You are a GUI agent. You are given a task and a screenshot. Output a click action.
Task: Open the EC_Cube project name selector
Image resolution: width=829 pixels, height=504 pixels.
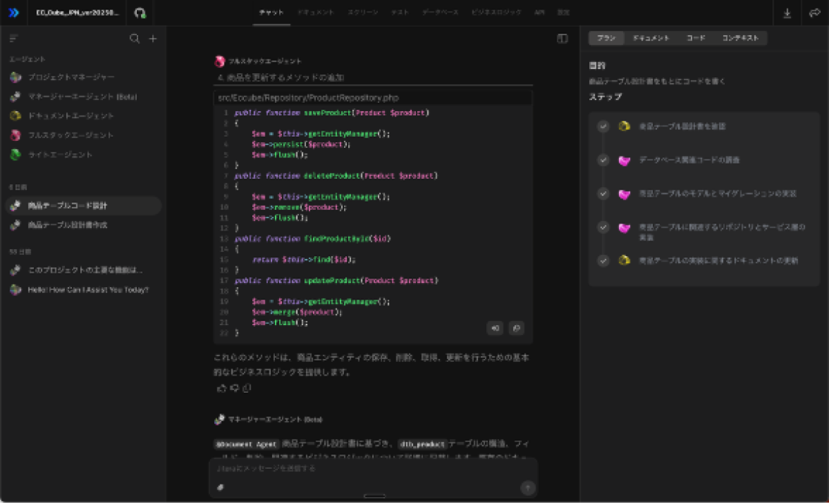(x=77, y=13)
